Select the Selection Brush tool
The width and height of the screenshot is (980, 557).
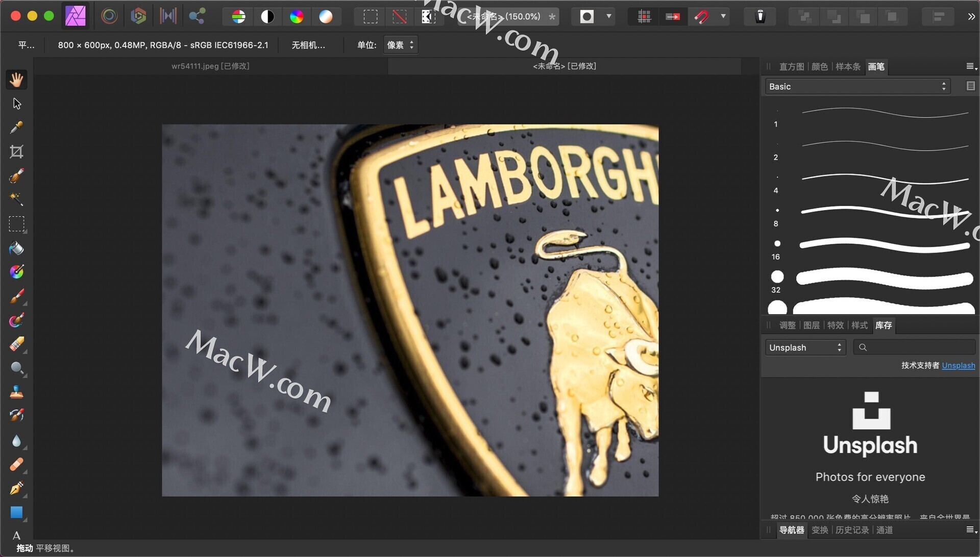(16, 175)
